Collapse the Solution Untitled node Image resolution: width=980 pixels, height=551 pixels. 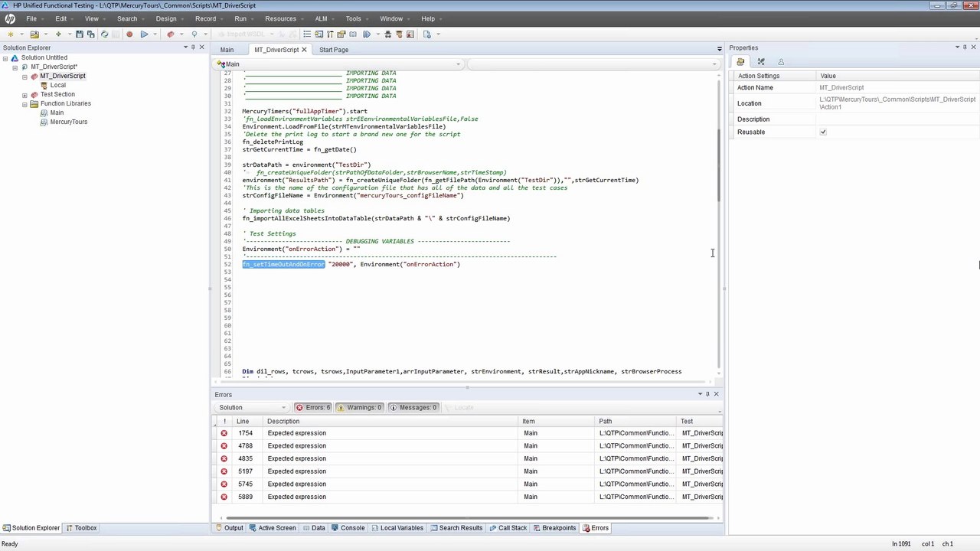pos(5,58)
